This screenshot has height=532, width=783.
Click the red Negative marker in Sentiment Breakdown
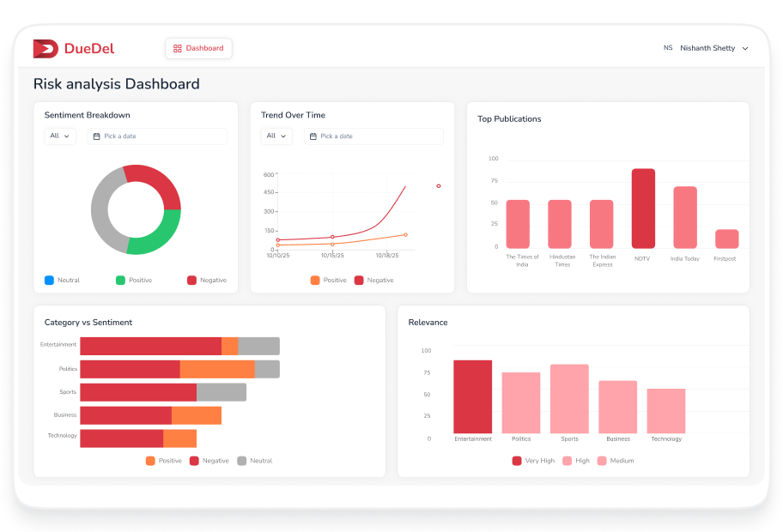[x=191, y=280]
